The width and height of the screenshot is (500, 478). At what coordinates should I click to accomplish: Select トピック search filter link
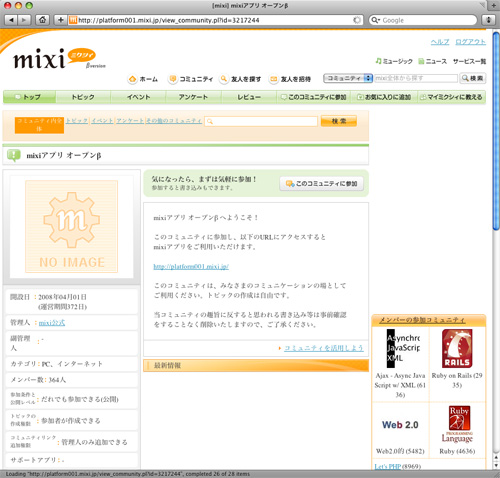coord(77,121)
